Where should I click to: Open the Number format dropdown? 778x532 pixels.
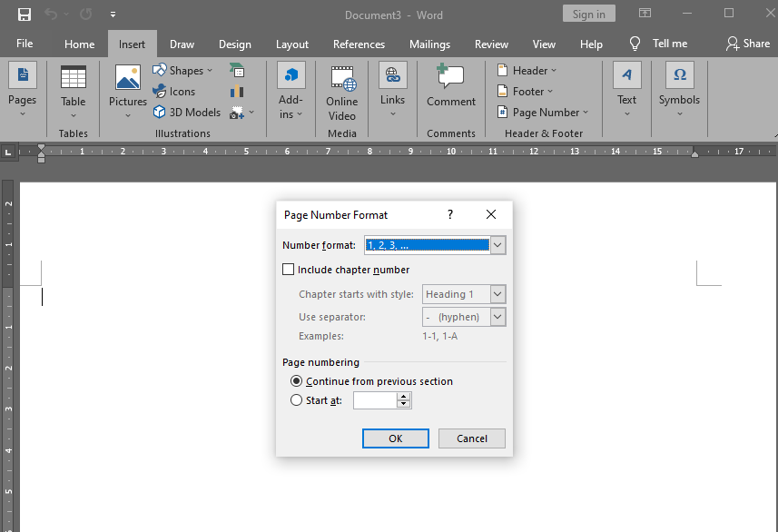496,244
